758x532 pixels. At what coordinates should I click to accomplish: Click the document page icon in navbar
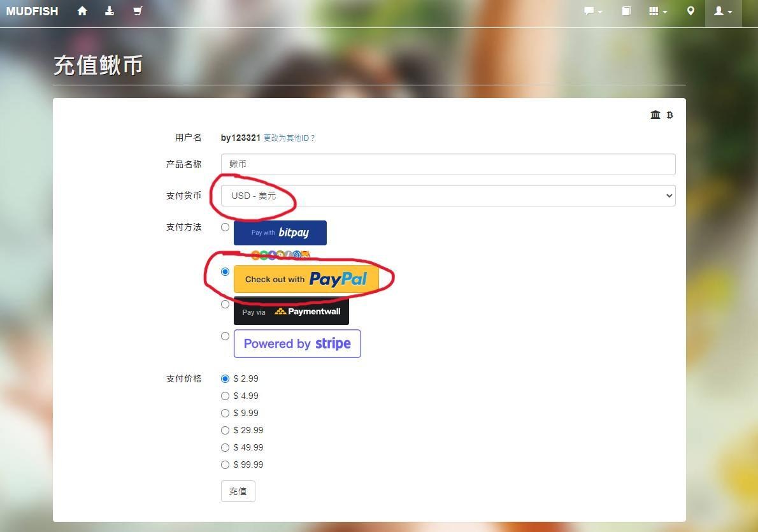[x=626, y=11]
